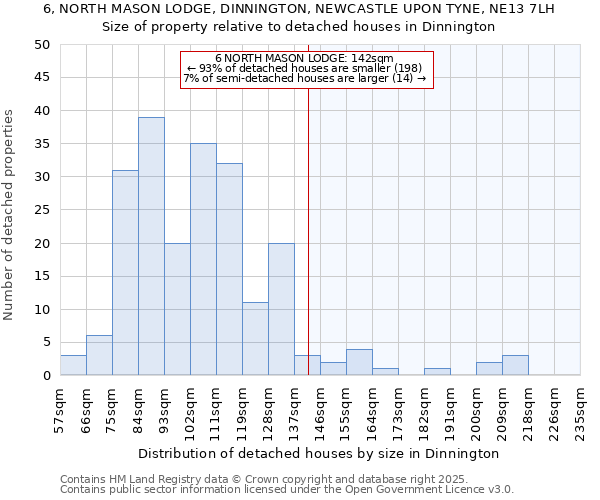Click the histogram bar starting at 93sqm

[178, 309]
